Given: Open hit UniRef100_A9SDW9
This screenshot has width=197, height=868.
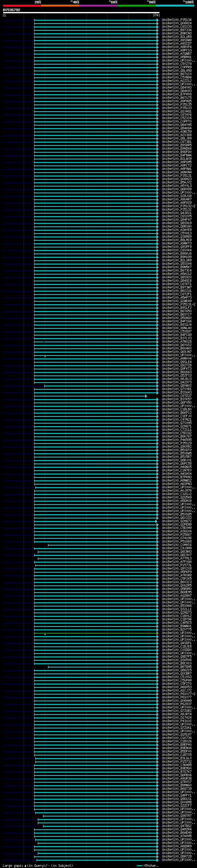Looking at the screenshot, I should click(x=177, y=40).
